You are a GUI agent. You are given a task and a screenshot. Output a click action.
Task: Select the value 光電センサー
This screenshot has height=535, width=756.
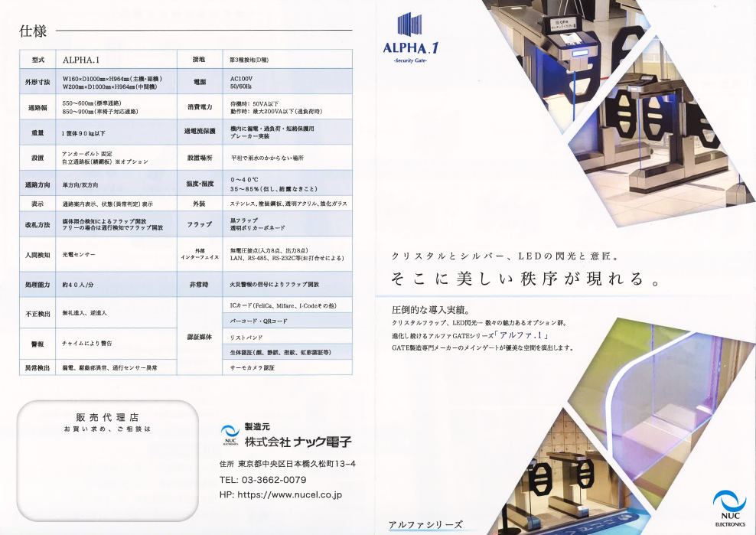[x=79, y=254]
